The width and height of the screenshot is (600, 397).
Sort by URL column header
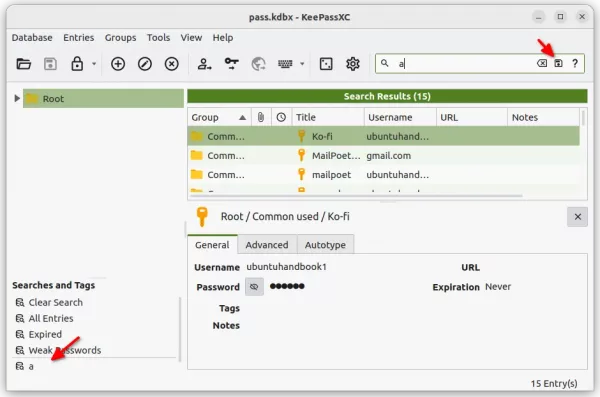pos(471,117)
